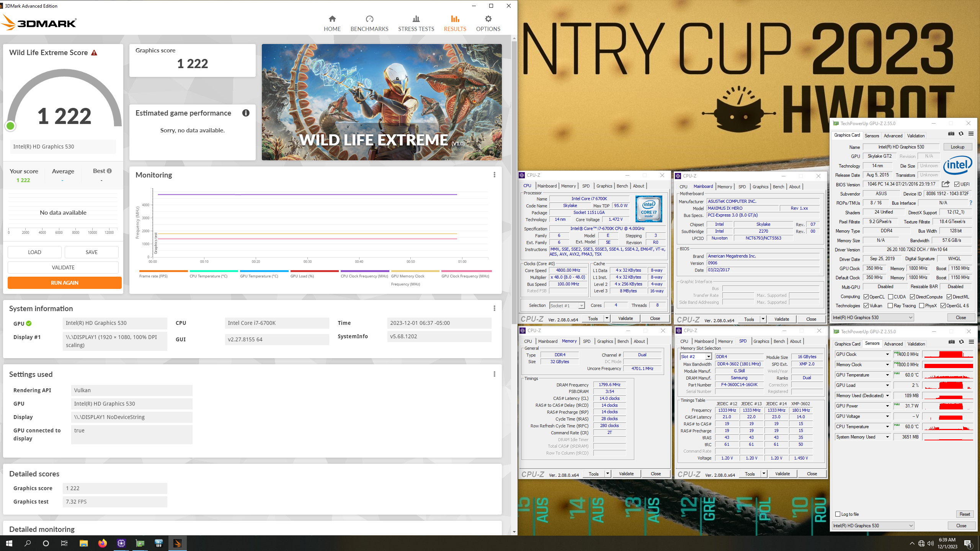Open the Windows Start menu
The width and height of the screenshot is (980, 551).
(9, 543)
